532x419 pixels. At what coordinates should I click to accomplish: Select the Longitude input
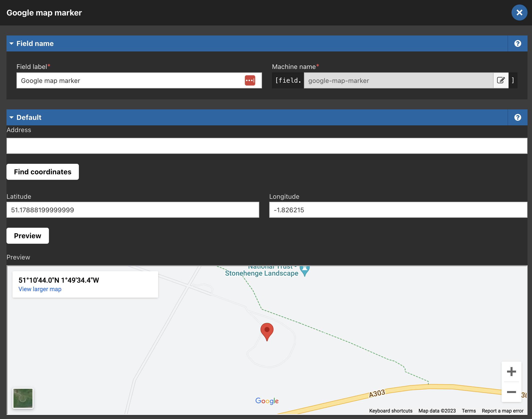pyautogui.click(x=398, y=210)
